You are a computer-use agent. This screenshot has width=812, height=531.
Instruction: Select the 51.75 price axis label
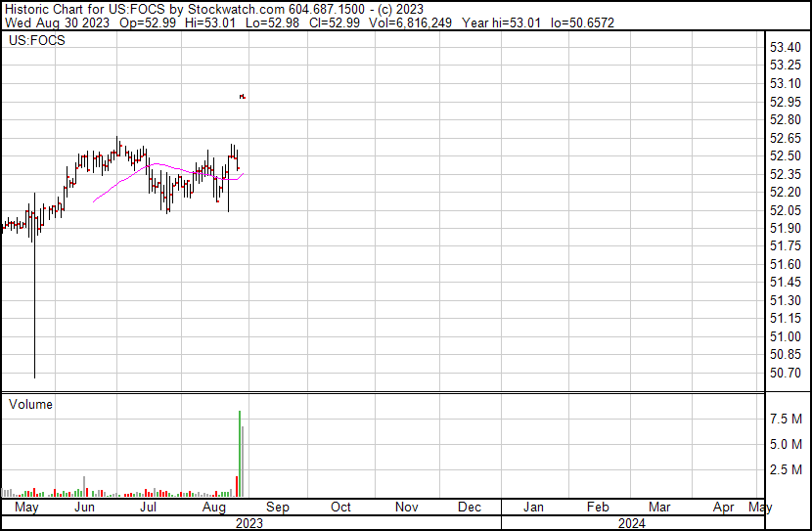785,246
